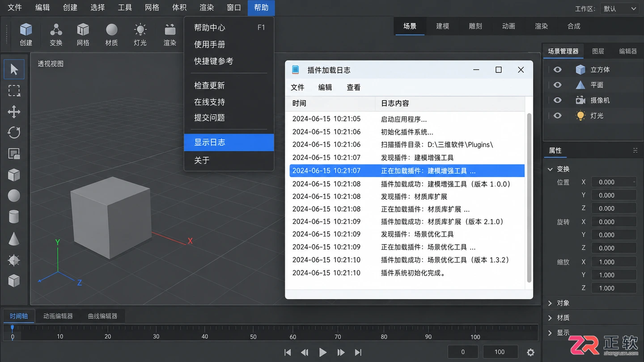
Task: Hide the 立方体 object with its eye icon
Action: coord(557,70)
